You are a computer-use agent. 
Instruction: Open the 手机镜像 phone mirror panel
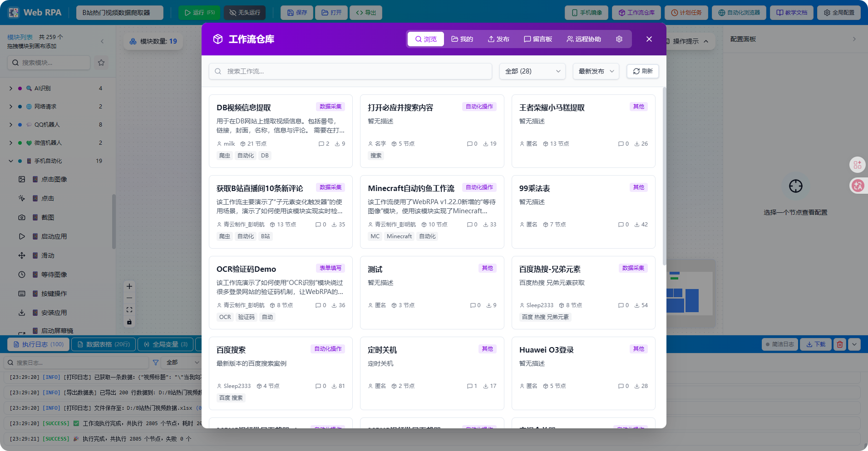point(587,12)
